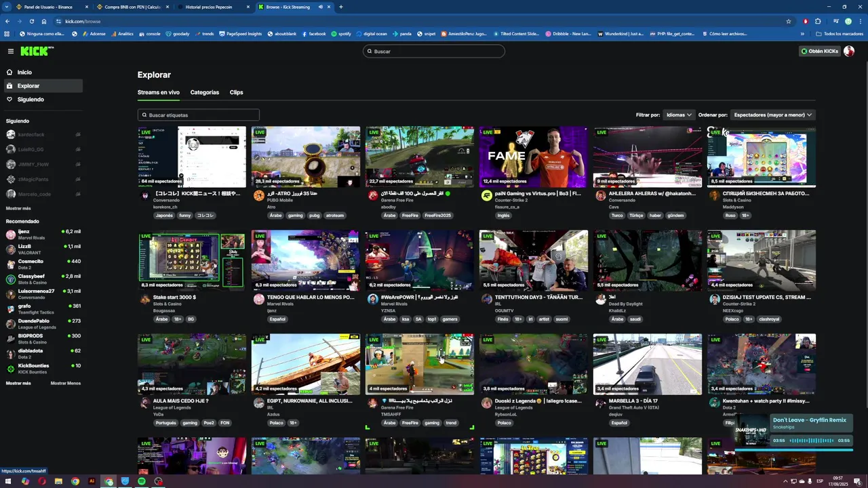Open recommended channel KickBounties avatar
This screenshot has height=488, width=868.
tap(11, 369)
